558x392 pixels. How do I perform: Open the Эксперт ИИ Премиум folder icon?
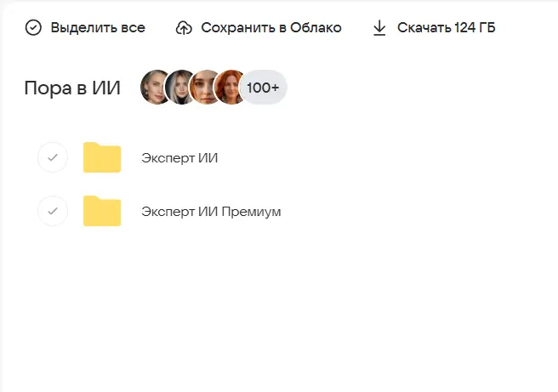click(x=102, y=211)
